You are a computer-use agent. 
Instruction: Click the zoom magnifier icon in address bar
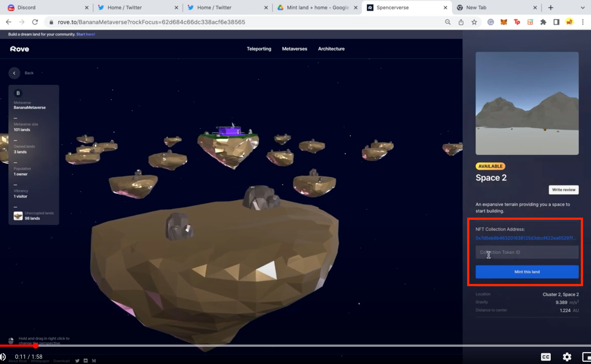[x=448, y=22]
